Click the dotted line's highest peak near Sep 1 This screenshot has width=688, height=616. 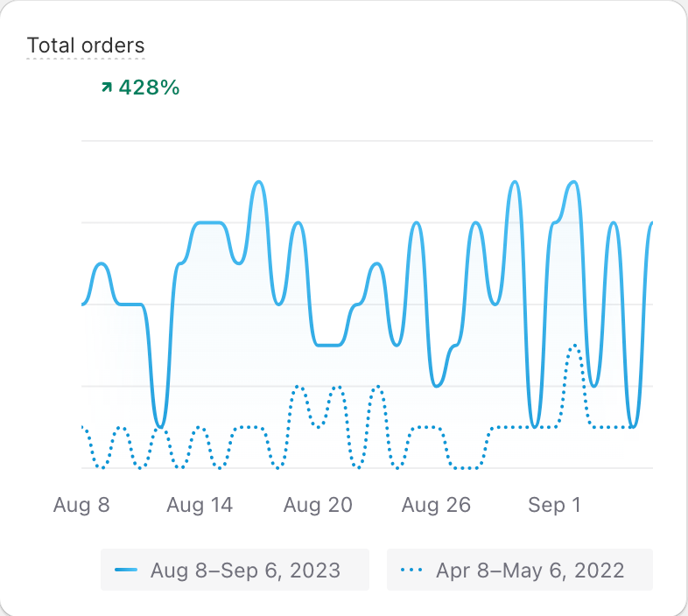pos(574,346)
